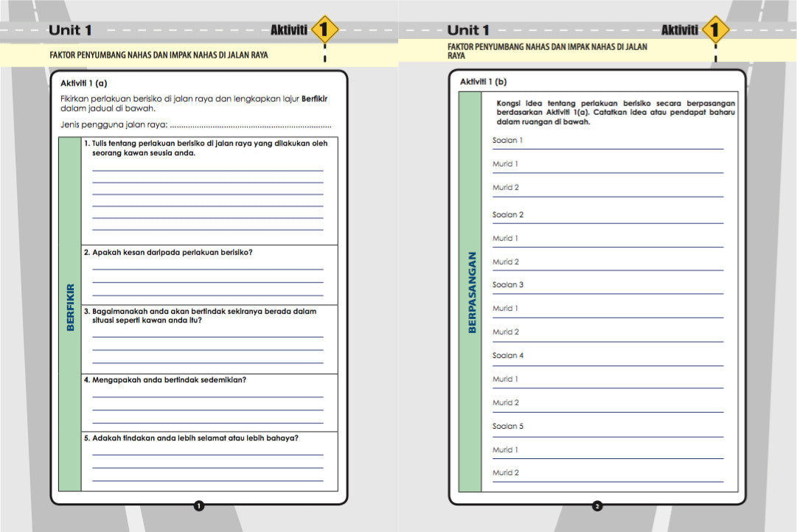Click the 'Soalan 5' answer line
797x532 pixels.
pos(608,433)
